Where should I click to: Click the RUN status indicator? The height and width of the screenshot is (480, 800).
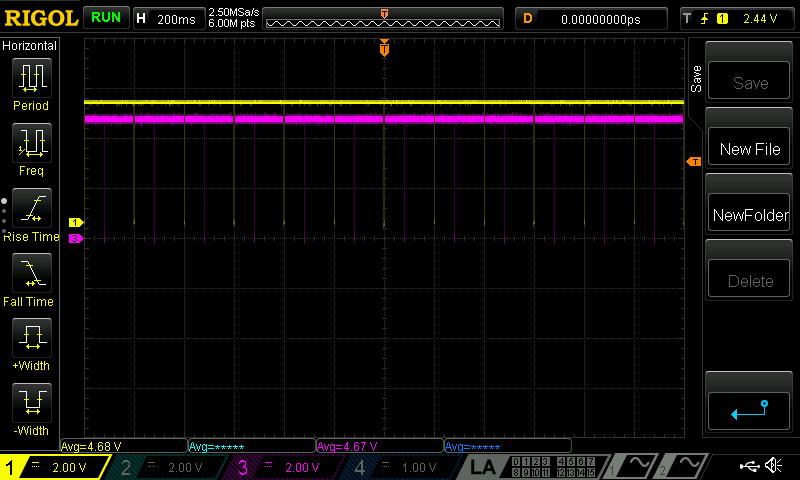[x=106, y=17]
